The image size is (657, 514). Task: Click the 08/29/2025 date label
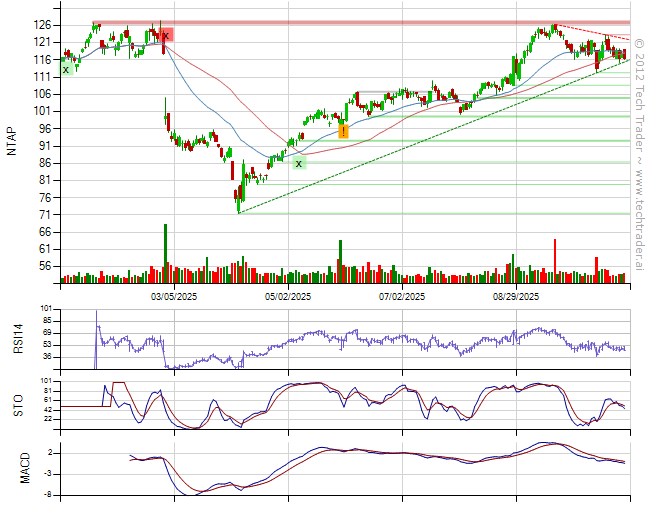[516, 297]
